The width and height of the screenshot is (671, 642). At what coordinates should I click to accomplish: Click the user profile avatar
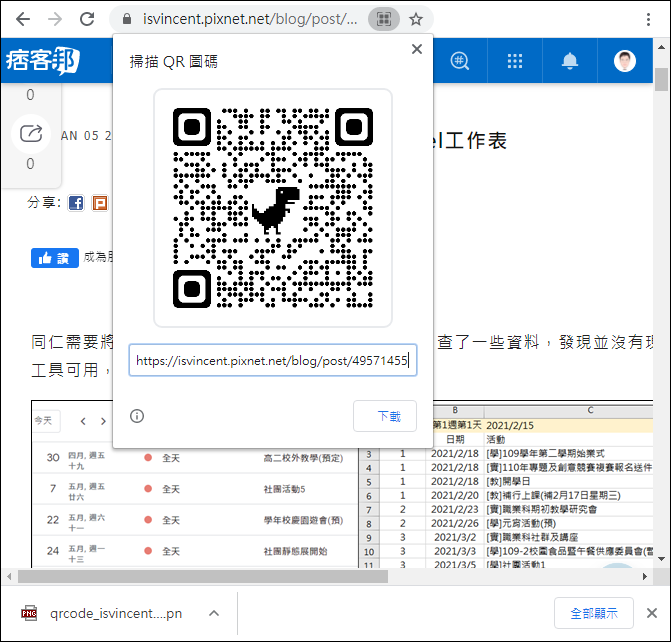coord(625,61)
